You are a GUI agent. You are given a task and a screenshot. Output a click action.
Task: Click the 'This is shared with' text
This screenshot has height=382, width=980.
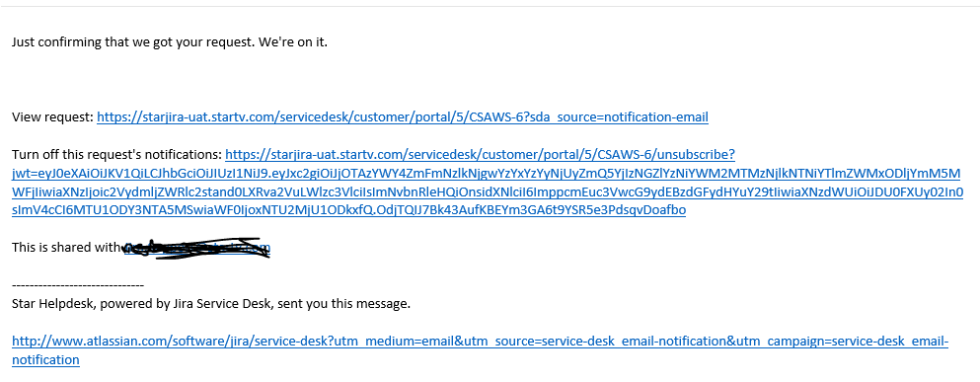click(x=67, y=248)
